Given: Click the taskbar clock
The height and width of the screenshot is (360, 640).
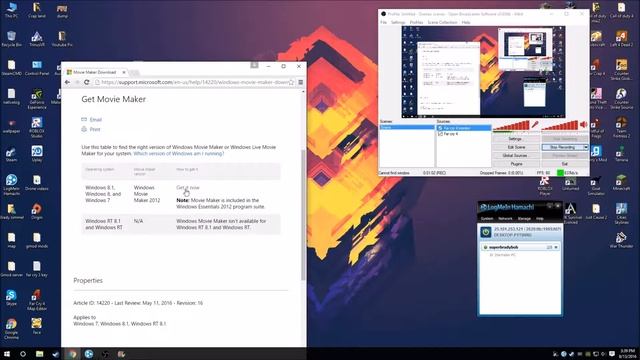Looking at the screenshot, I should [x=627, y=354].
